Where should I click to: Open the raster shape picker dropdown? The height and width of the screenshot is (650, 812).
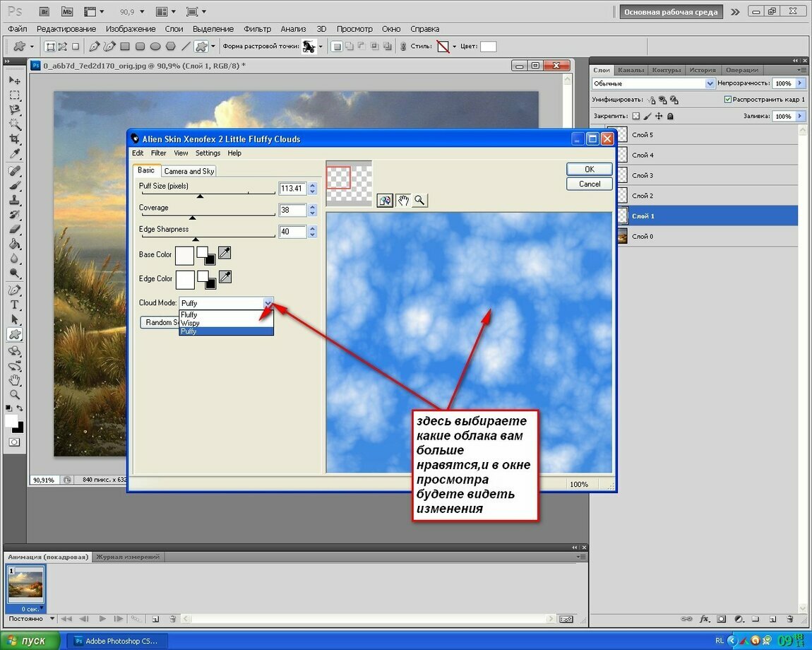pos(321,47)
